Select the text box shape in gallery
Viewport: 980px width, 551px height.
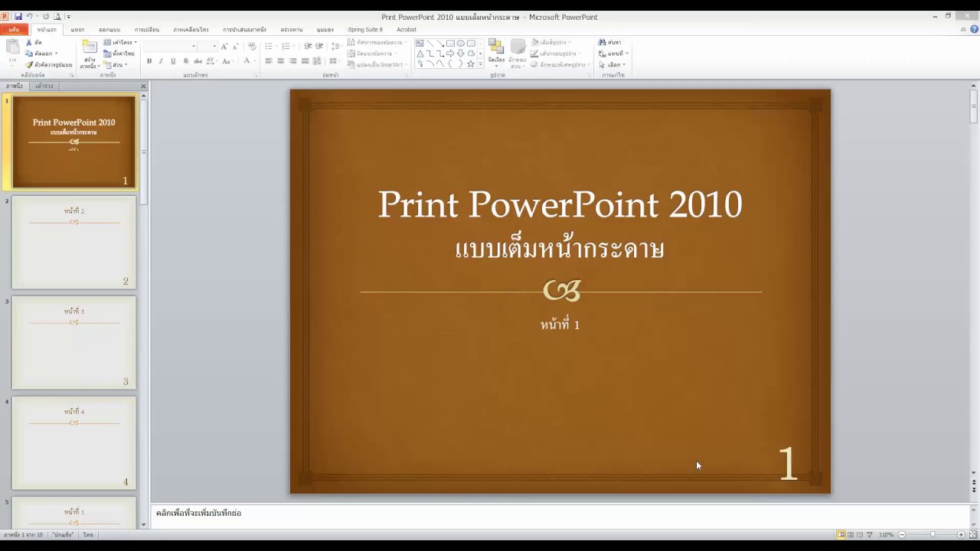tap(420, 44)
